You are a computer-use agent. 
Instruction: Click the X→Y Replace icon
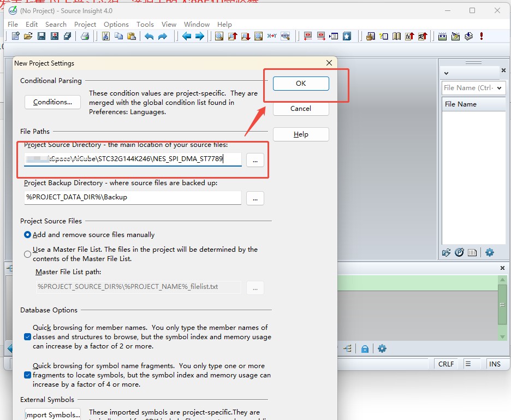272,36
